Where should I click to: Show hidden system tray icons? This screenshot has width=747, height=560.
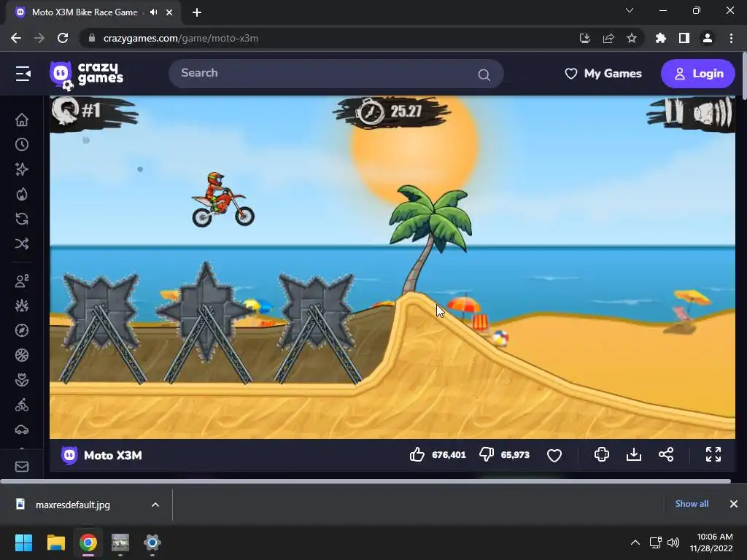tap(635, 542)
